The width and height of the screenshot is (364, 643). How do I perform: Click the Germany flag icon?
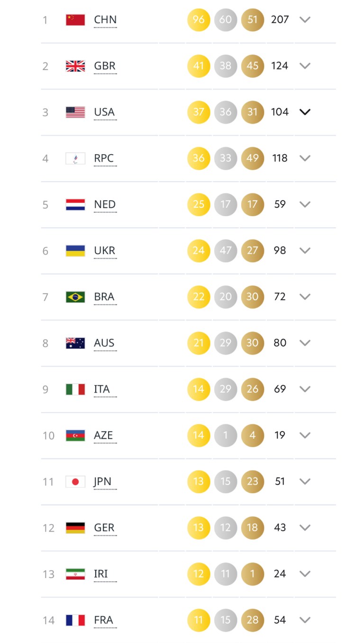[x=75, y=528]
